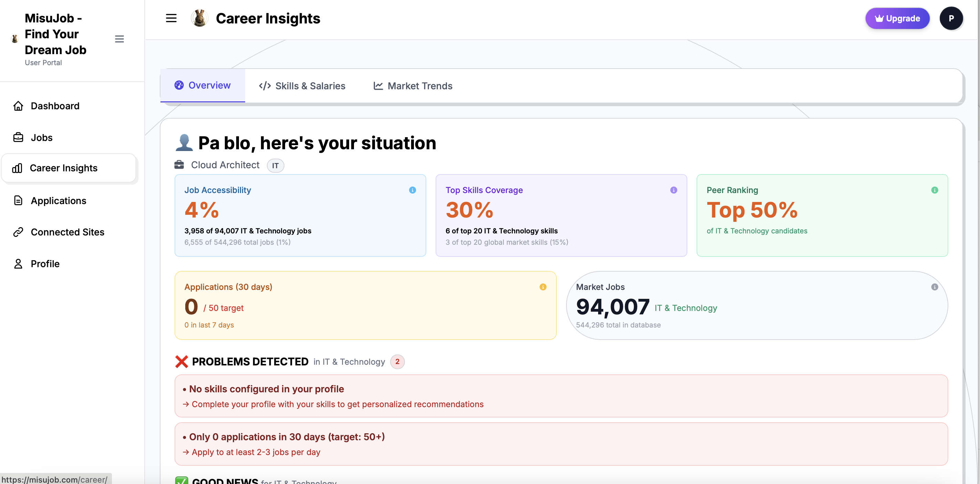Collapse the sidebar with the hamburger icon

coord(119,39)
